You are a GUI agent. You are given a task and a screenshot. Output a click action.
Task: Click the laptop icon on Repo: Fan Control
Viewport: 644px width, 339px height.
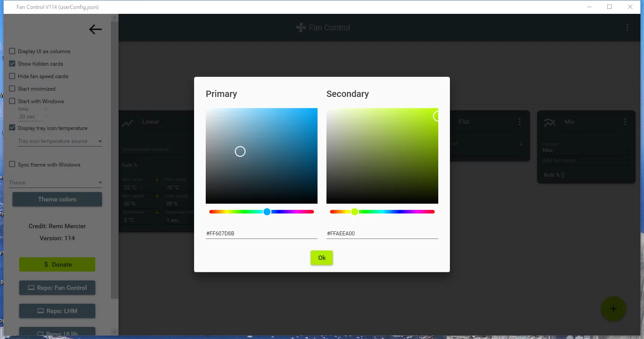point(31,288)
